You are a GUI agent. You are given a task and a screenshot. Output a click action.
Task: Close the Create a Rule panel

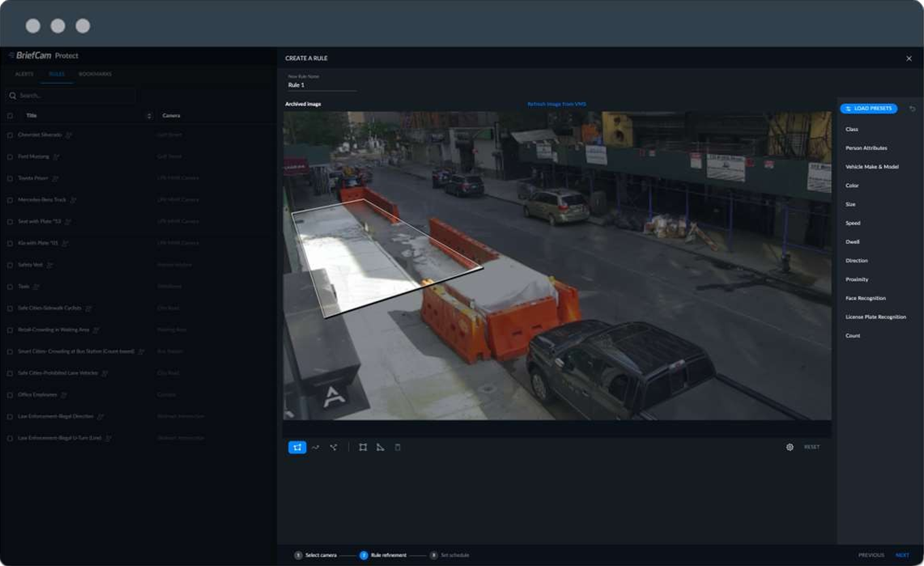tap(909, 58)
